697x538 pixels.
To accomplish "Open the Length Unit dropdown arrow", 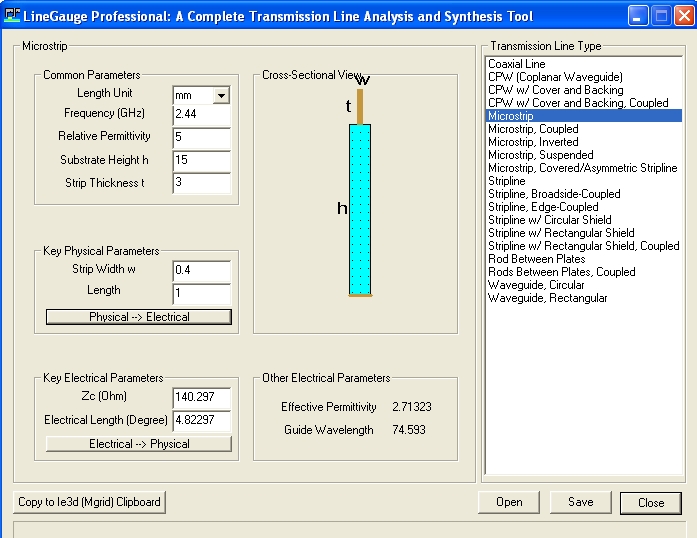I will pos(221,95).
